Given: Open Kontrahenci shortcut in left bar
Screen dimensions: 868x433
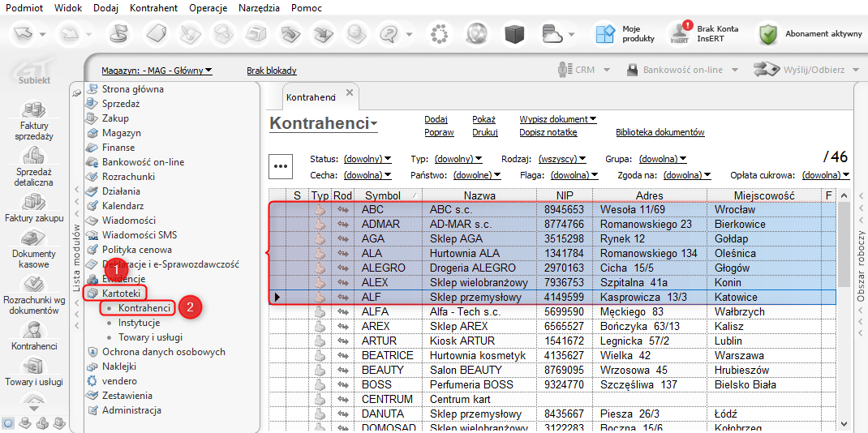Looking at the screenshot, I should (x=35, y=330).
